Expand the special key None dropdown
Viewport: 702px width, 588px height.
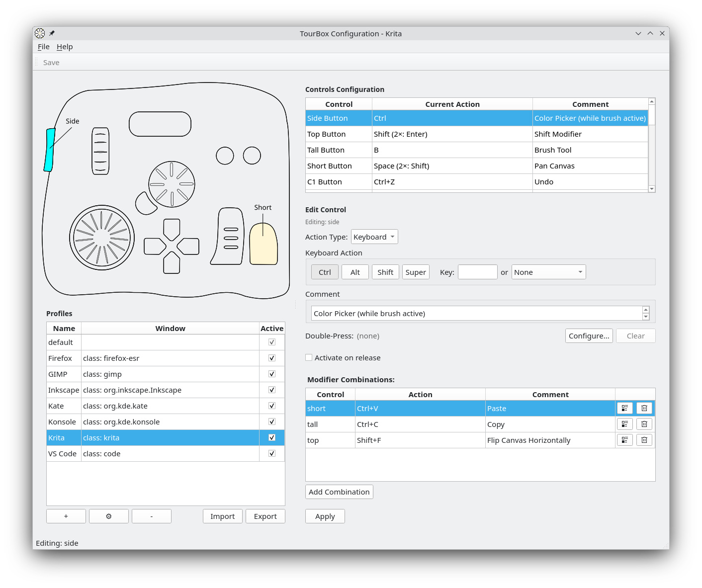click(x=548, y=272)
